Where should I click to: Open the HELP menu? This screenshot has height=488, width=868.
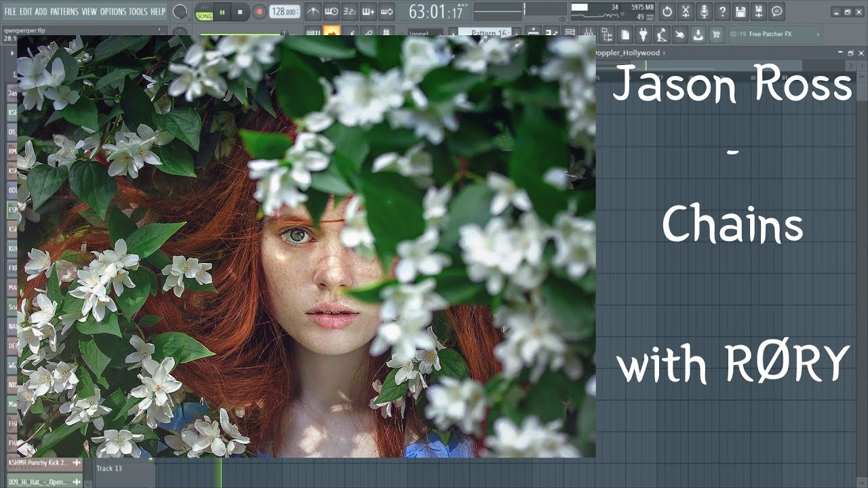point(157,12)
